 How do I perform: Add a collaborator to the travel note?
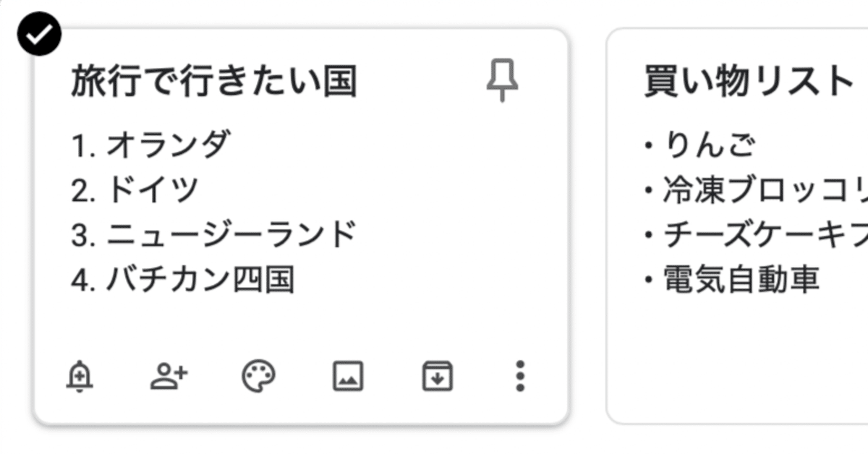click(x=169, y=374)
